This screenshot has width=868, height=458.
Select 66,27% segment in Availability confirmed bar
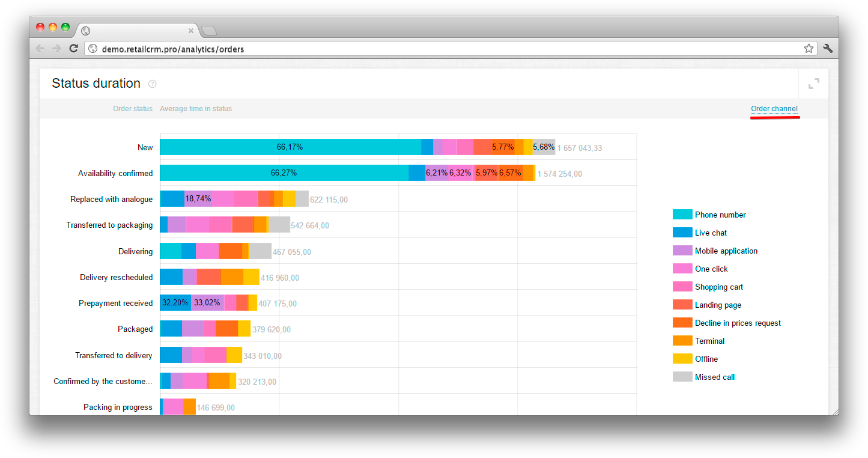tap(284, 173)
